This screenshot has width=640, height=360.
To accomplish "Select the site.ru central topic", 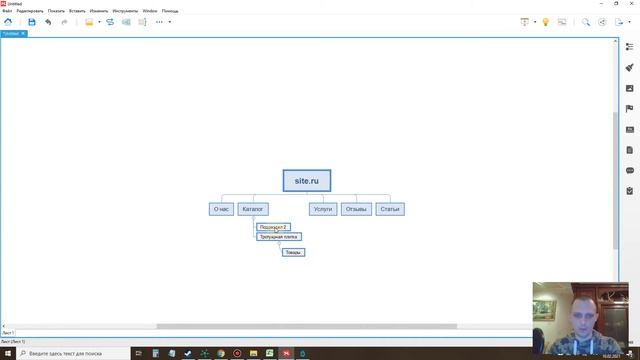I will [x=307, y=181].
